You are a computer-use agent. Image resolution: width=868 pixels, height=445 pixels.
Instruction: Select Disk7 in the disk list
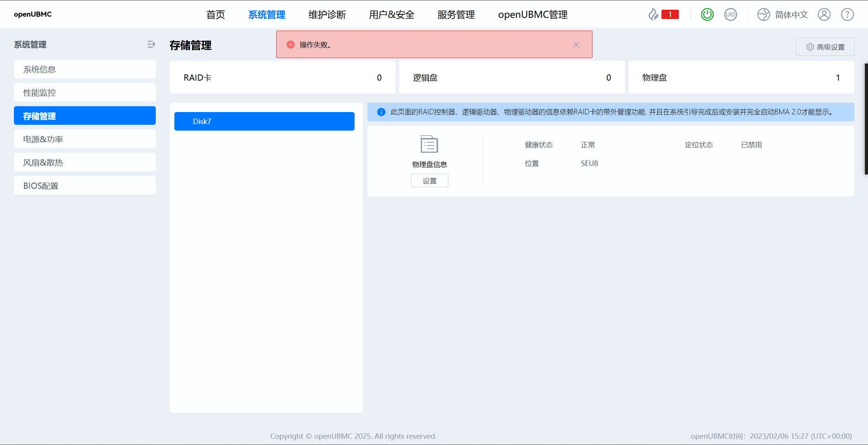pos(264,121)
